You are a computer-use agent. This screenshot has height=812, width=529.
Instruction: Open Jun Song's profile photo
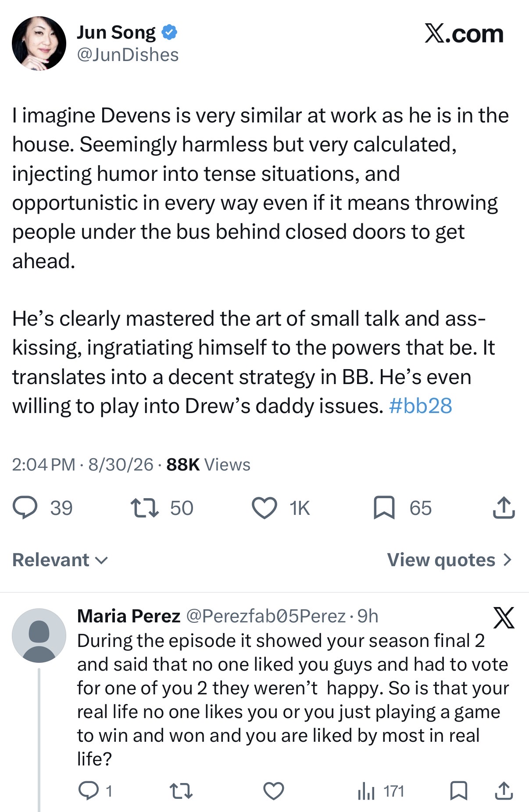(39, 43)
